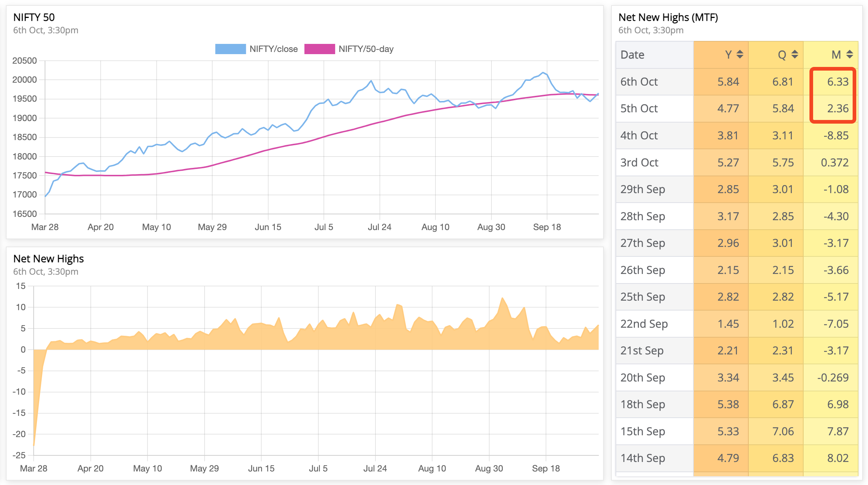
Task: Click the Sep 18 axis label in Net New Highs chart
Action: pos(546,469)
